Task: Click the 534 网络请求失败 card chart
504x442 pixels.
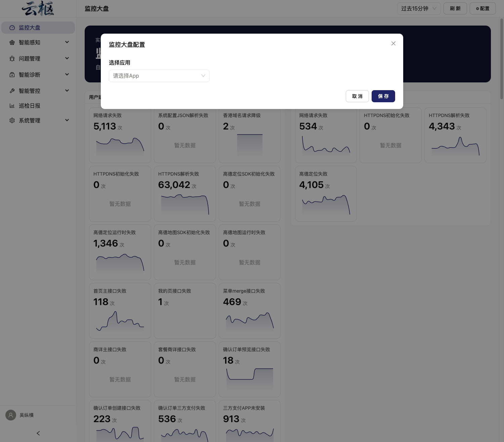Action: tap(326, 146)
